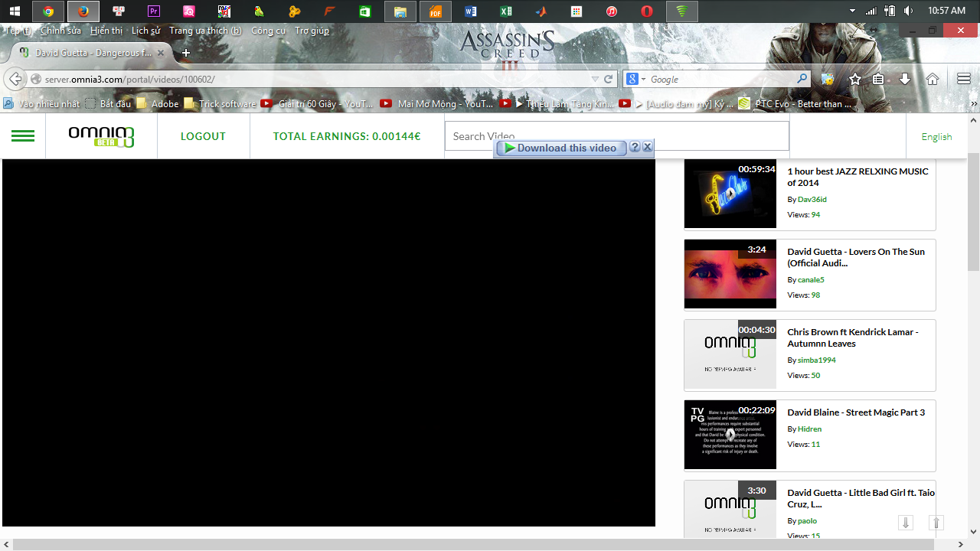Click the Download this video button
Screen dimensions: 980x551
click(x=561, y=148)
